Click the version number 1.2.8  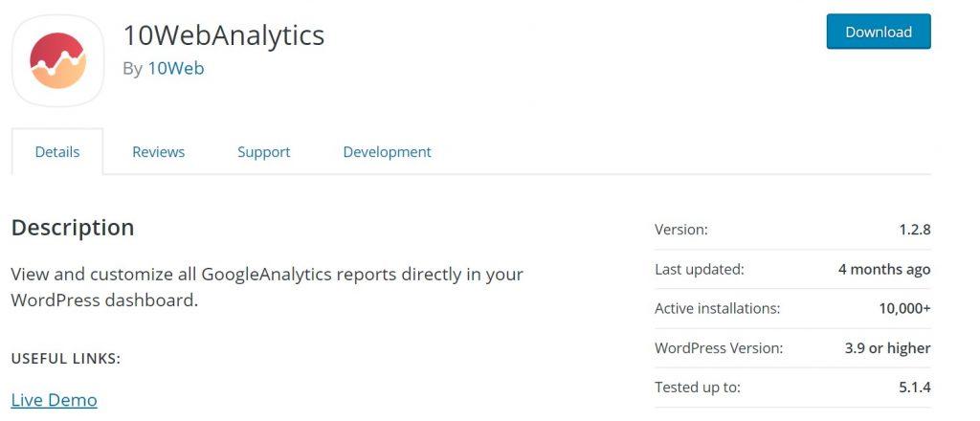point(915,230)
